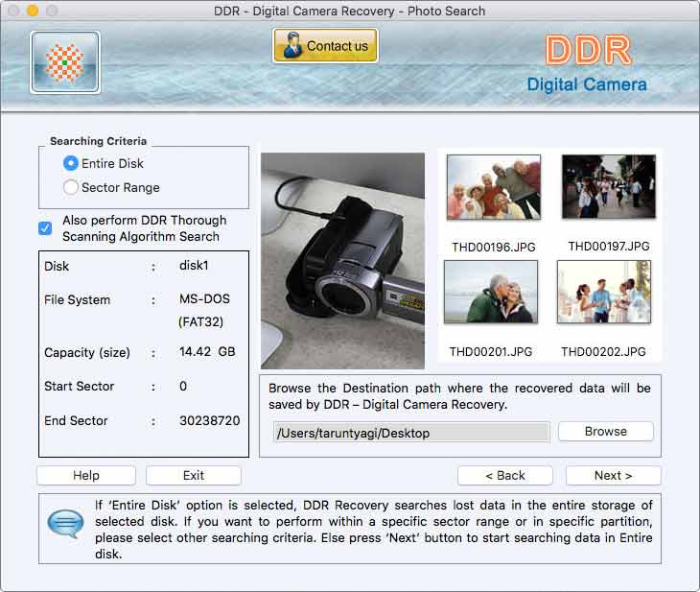The height and width of the screenshot is (592, 700).
Task: Click the THD00196.JPG file name label
Action: (x=494, y=248)
